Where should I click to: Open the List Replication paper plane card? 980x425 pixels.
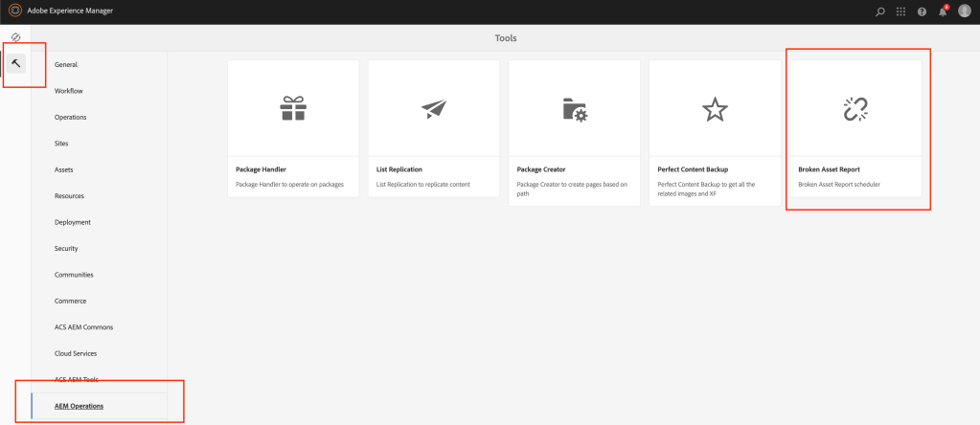(x=434, y=109)
